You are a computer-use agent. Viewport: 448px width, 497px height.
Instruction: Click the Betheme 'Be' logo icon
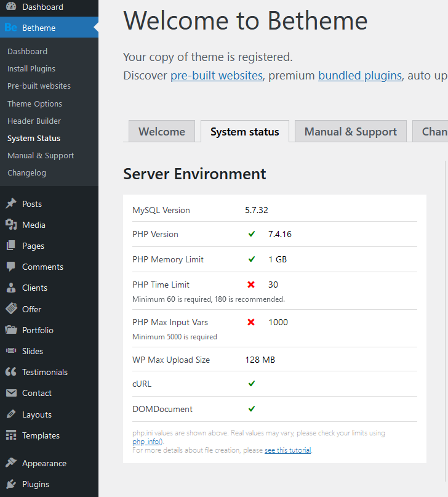click(10, 28)
